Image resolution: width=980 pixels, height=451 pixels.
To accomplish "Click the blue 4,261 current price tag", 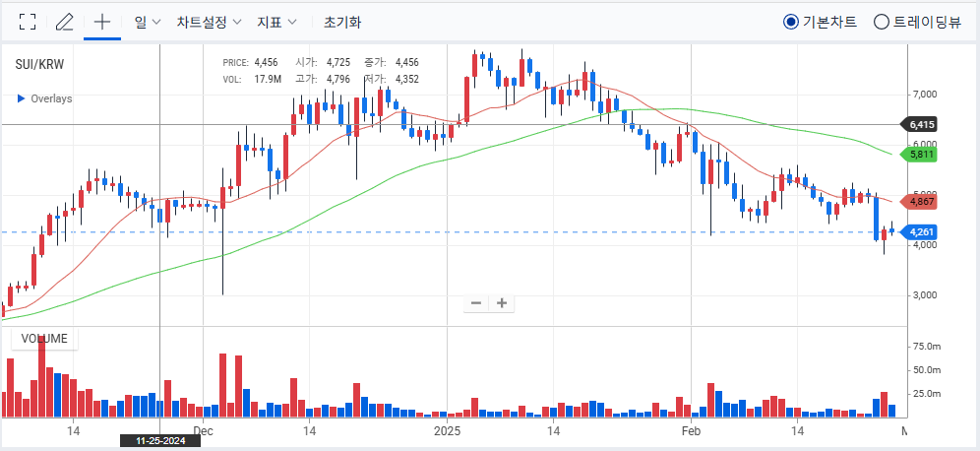I will pos(919,232).
